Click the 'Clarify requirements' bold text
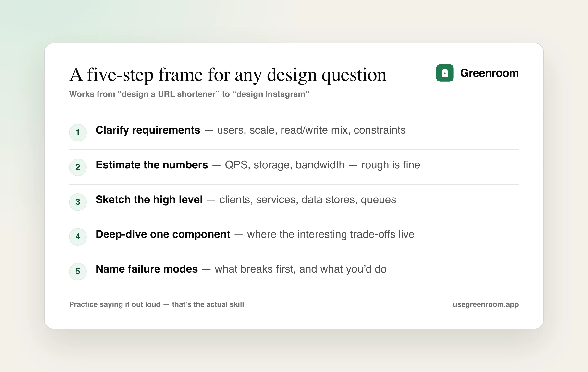The height and width of the screenshot is (372, 588). click(x=148, y=130)
